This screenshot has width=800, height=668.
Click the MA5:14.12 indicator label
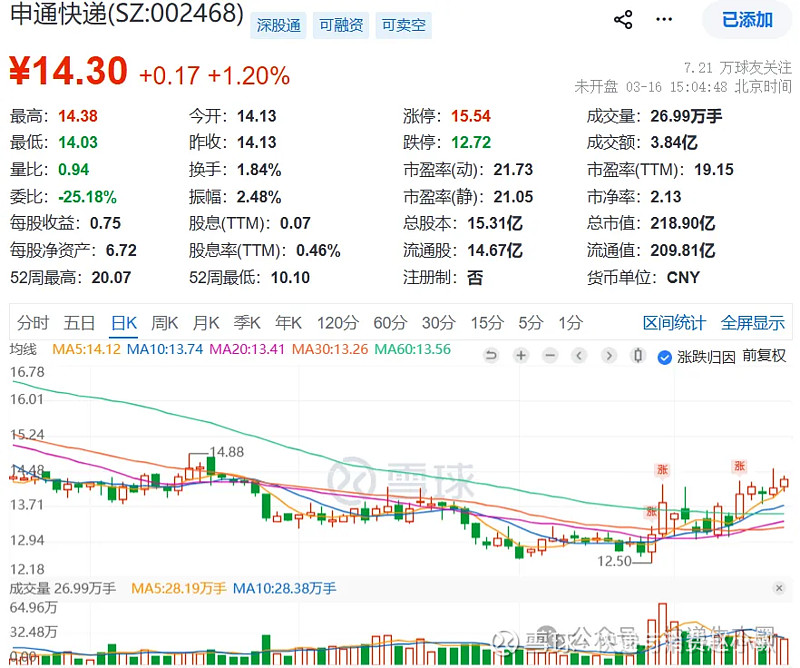pyautogui.click(x=86, y=350)
